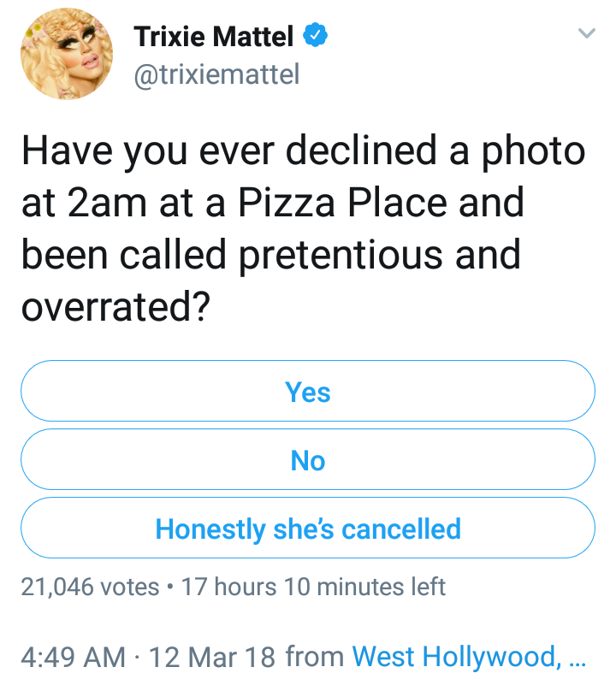Click the bullet separator in the poll status
Screen dimensions: 616x679
171,588
